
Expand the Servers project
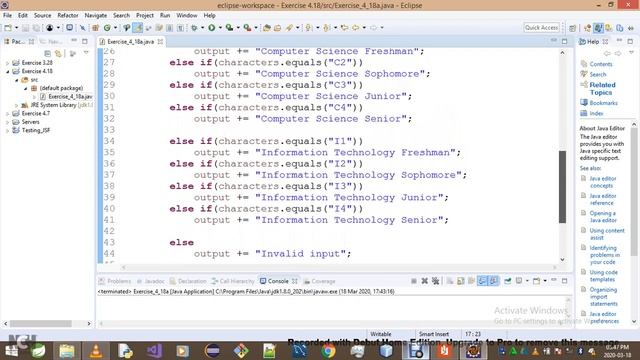click(7, 122)
